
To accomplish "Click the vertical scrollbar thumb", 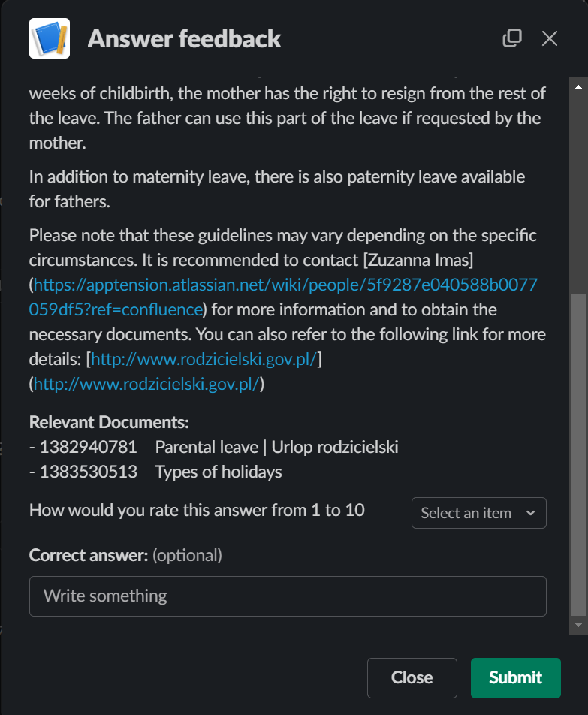I will [577, 451].
